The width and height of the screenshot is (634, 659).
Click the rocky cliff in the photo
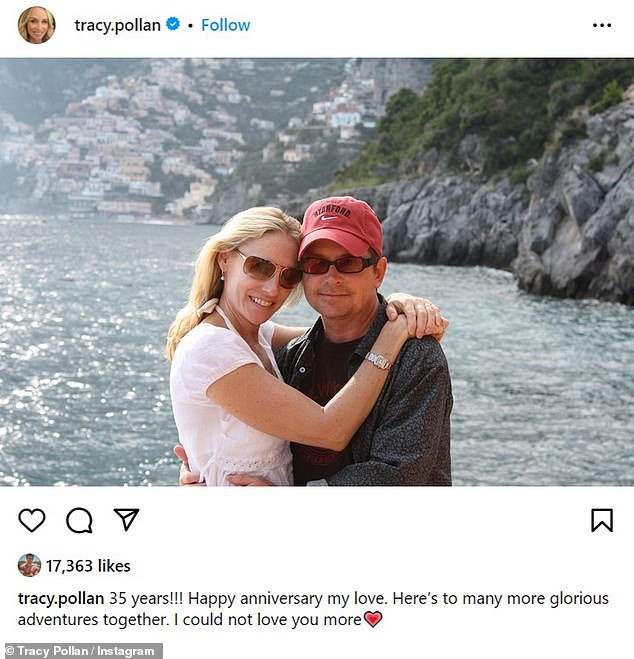click(x=525, y=210)
